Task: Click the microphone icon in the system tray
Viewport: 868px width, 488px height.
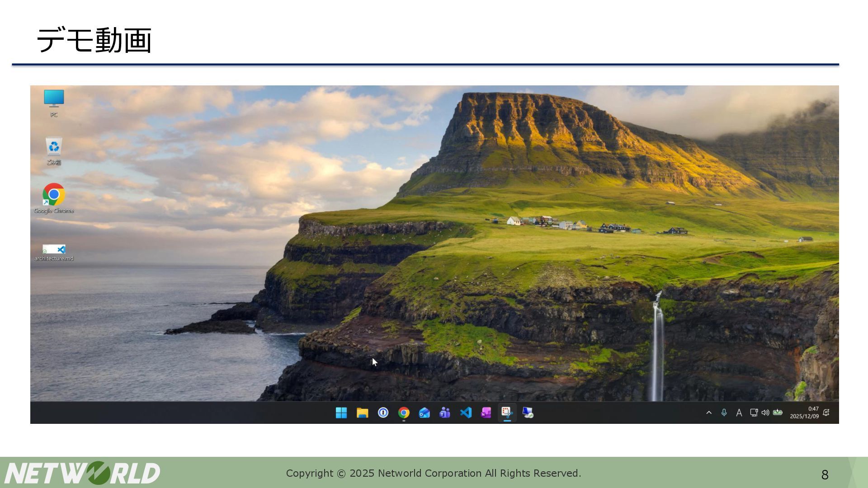Action: coord(724,413)
